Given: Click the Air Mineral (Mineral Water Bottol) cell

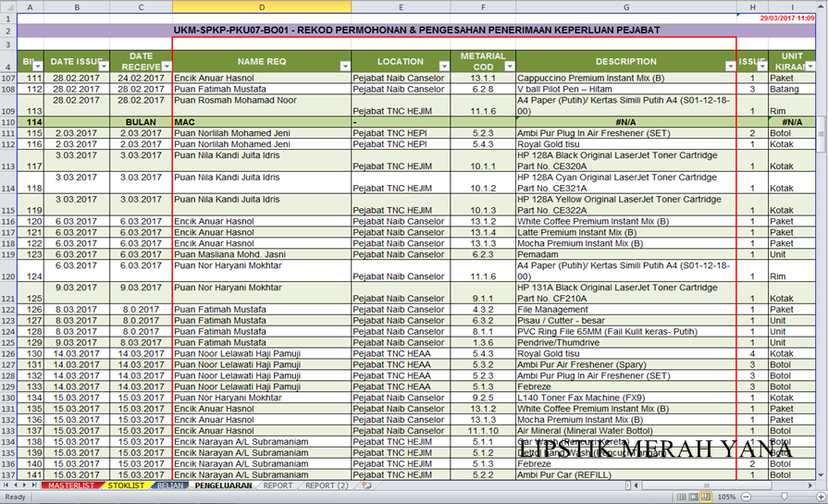Looking at the screenshot, I should click(625, 431).
